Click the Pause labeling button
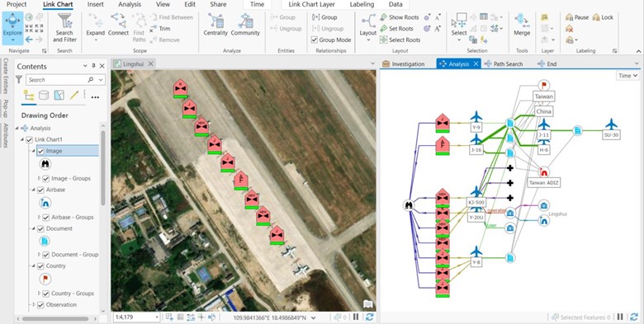 [x=576, y=17]
